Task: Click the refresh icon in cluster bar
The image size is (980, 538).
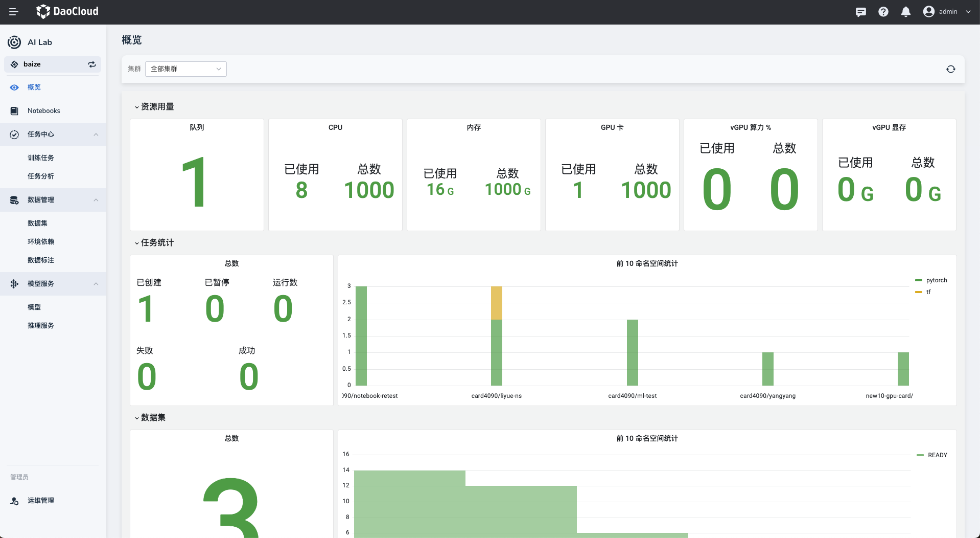Action: tap(950, 69)
